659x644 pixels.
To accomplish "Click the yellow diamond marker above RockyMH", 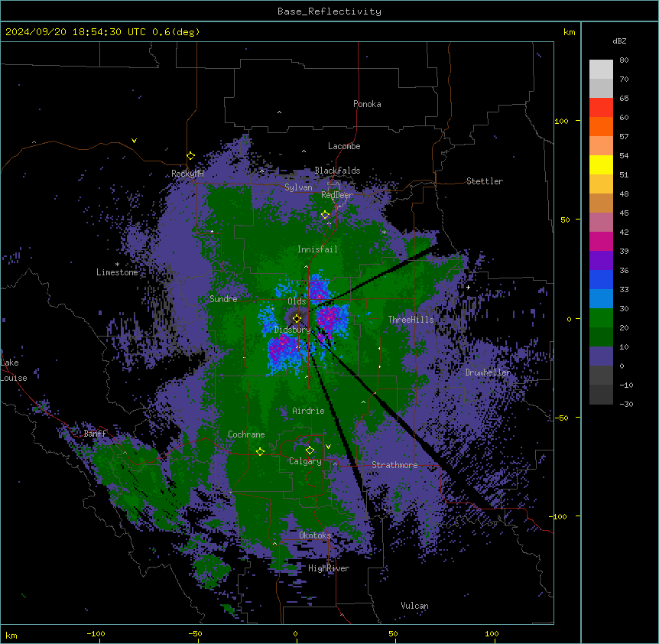I will pyautogui.click(x=190, y=155).
